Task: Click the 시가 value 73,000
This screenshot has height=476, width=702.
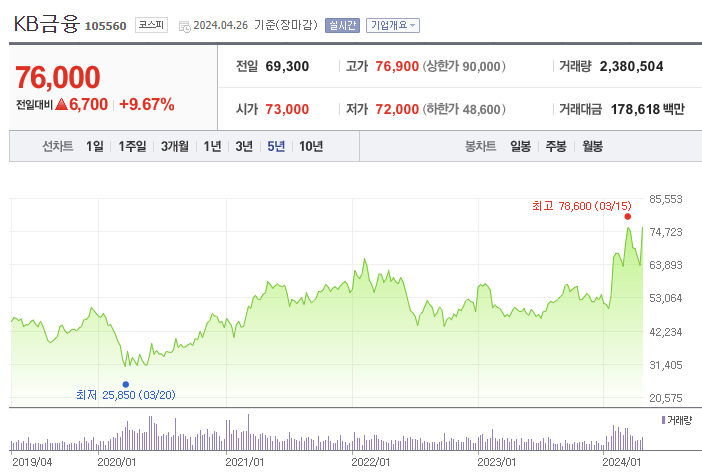Action: (x=287, y=109)
